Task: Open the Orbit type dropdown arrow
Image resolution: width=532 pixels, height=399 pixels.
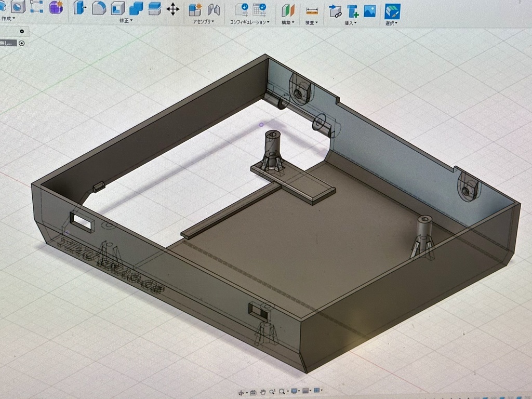Action: (247, 393)
